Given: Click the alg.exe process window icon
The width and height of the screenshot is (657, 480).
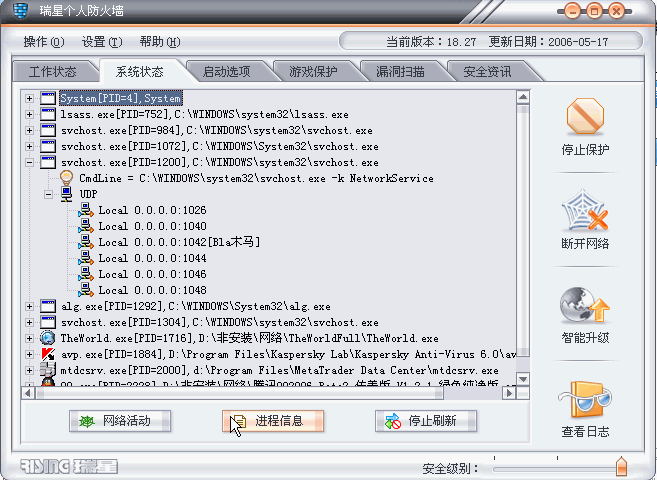Looking at the screenshot, I should point(48,306).
